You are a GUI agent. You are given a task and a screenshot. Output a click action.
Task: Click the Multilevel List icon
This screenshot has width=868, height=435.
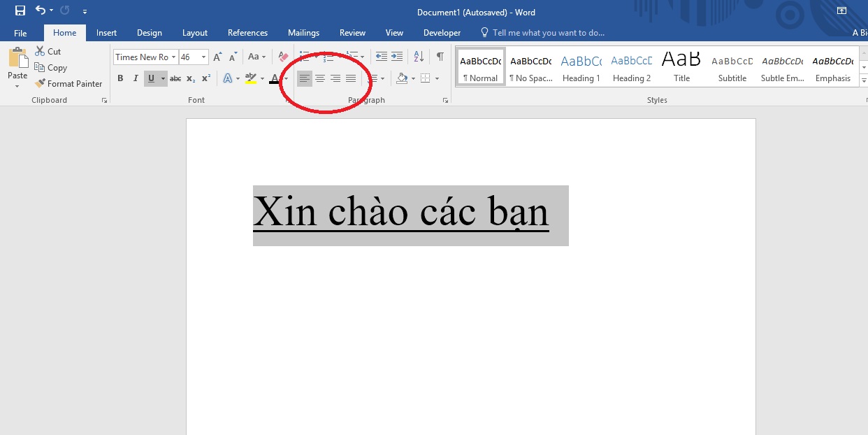click(x=352, y=57)
